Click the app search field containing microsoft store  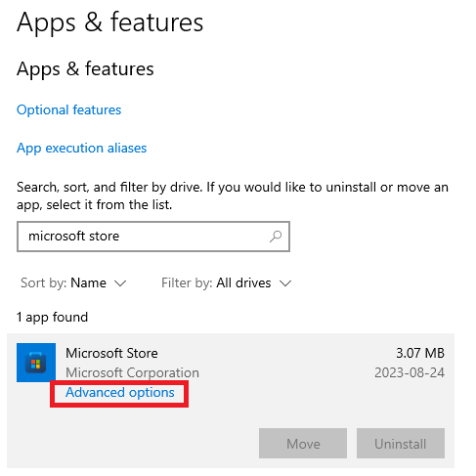click(153, 237)
